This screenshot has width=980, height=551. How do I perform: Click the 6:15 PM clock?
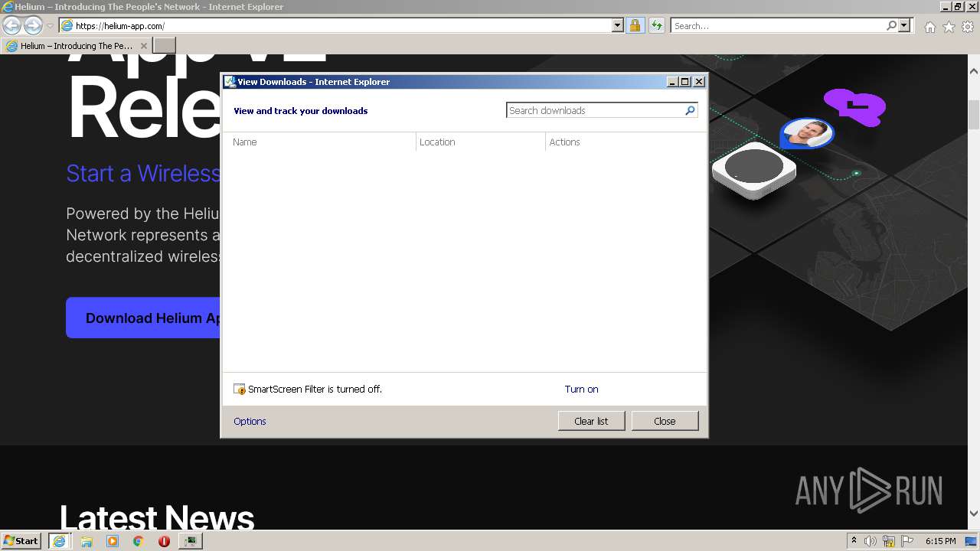point(940,541)
